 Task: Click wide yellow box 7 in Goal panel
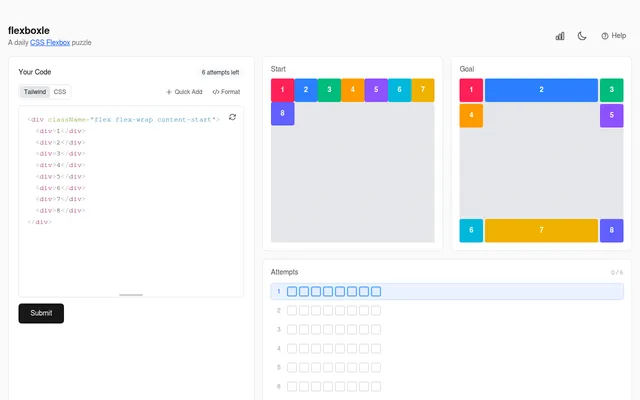pyautogui.click(x=541, y=230)
